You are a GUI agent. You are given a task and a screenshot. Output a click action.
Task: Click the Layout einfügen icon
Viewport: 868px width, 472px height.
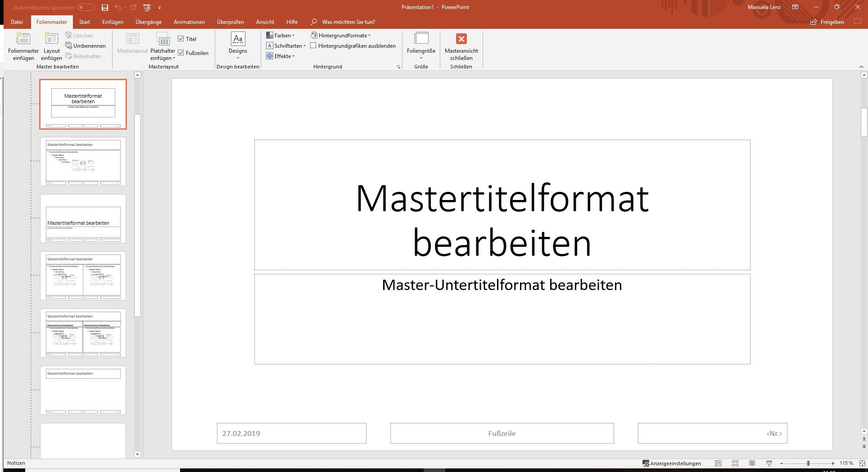(x=51, y=39)
